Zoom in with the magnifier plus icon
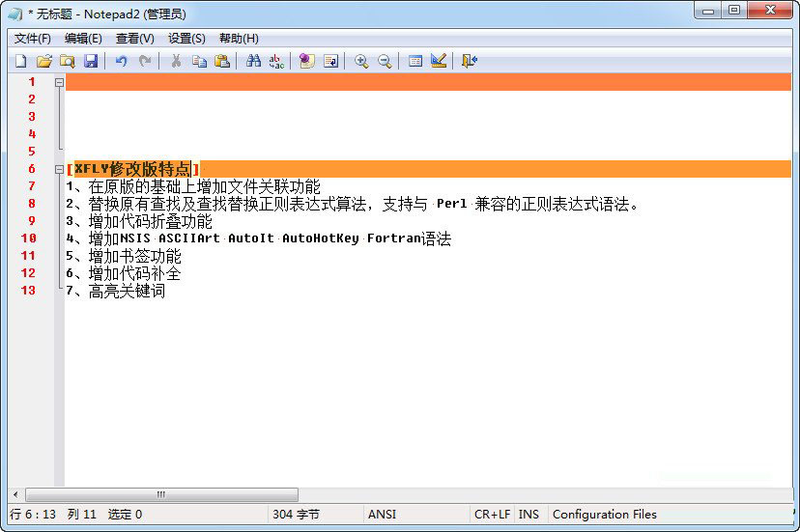 361,61
